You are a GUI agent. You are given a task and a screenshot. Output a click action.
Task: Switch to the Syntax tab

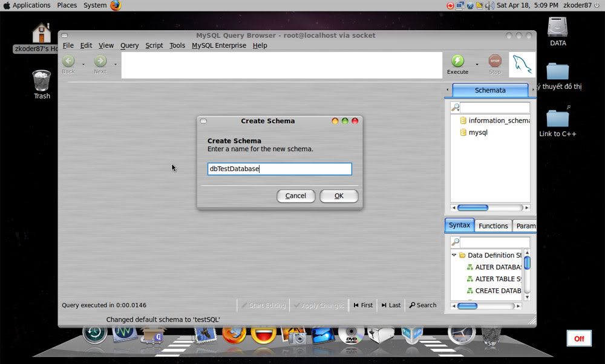point(459,225)
